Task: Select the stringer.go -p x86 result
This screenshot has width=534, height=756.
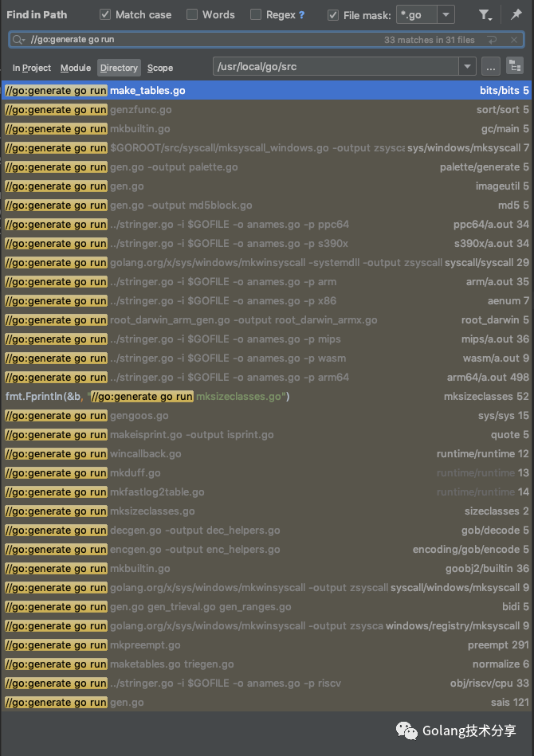Action: [266, 301]
